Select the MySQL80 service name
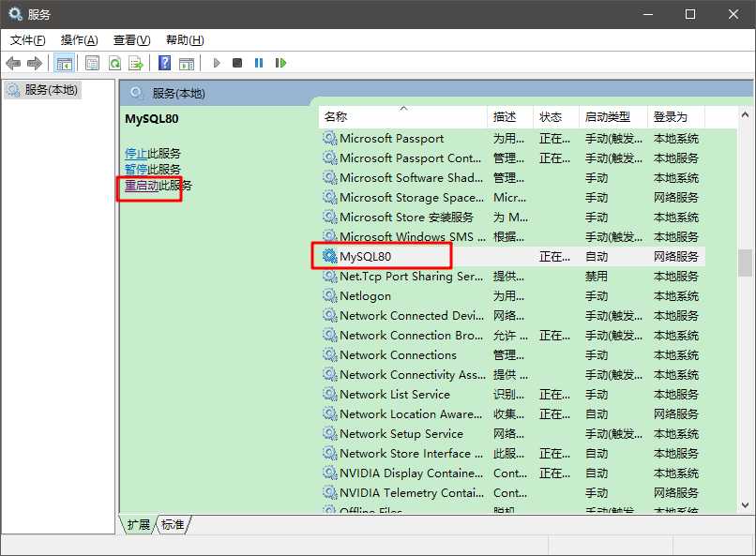Viewport: 756px width, 556px height. (366, 256)
